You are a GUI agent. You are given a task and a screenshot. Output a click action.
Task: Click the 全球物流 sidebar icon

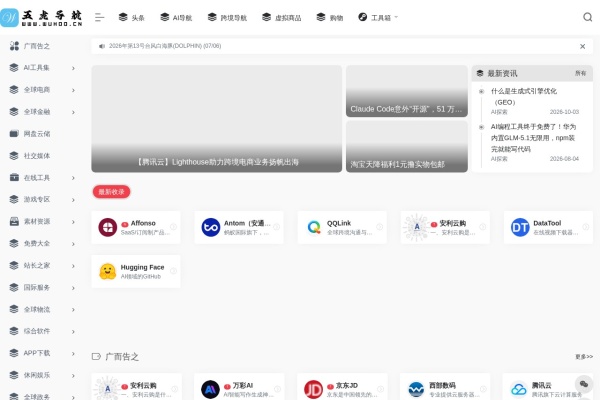click(x=14, y=309)
